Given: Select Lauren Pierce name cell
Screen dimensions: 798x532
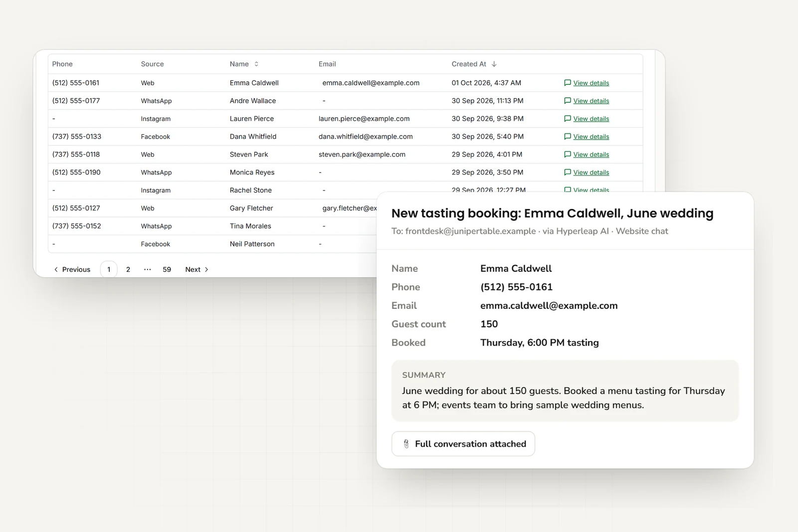Looking at the screenshot, I should click(252, 119).
